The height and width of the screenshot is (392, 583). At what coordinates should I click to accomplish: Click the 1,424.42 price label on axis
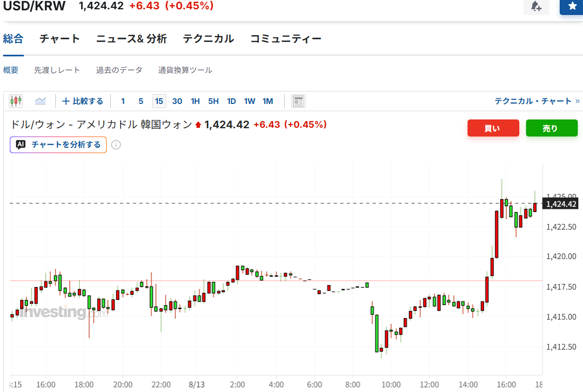(560, 204)
